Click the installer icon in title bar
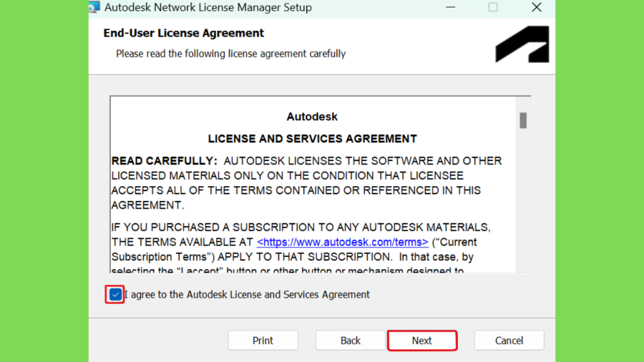 point(94,6)
